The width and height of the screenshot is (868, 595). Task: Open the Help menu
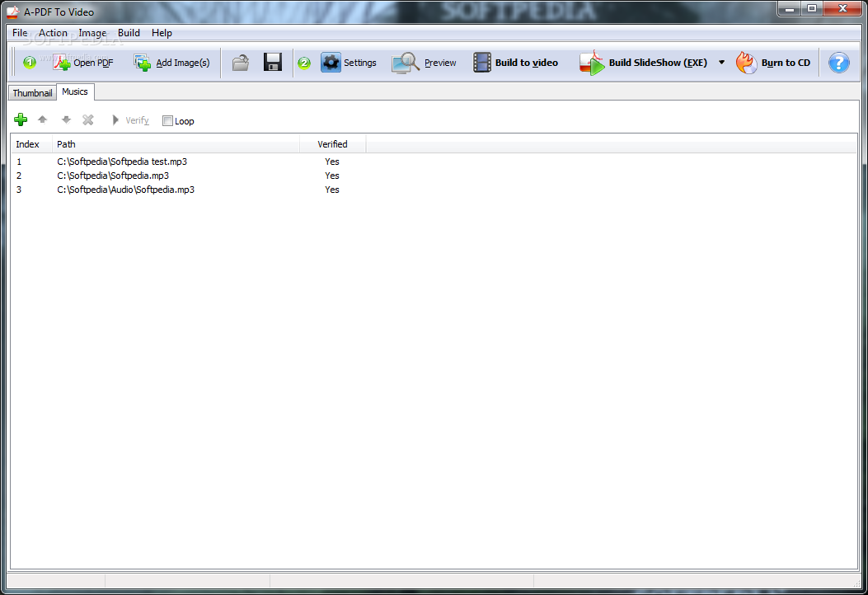coord(162,33)
